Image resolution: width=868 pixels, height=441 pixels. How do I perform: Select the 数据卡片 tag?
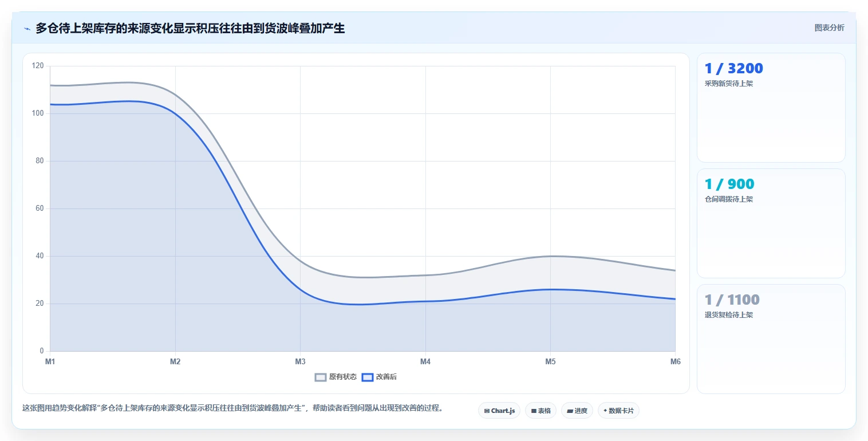coord(618,411)
